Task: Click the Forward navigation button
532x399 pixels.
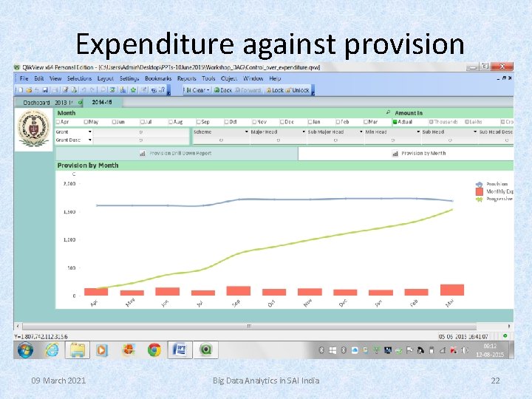Action: 248,90
